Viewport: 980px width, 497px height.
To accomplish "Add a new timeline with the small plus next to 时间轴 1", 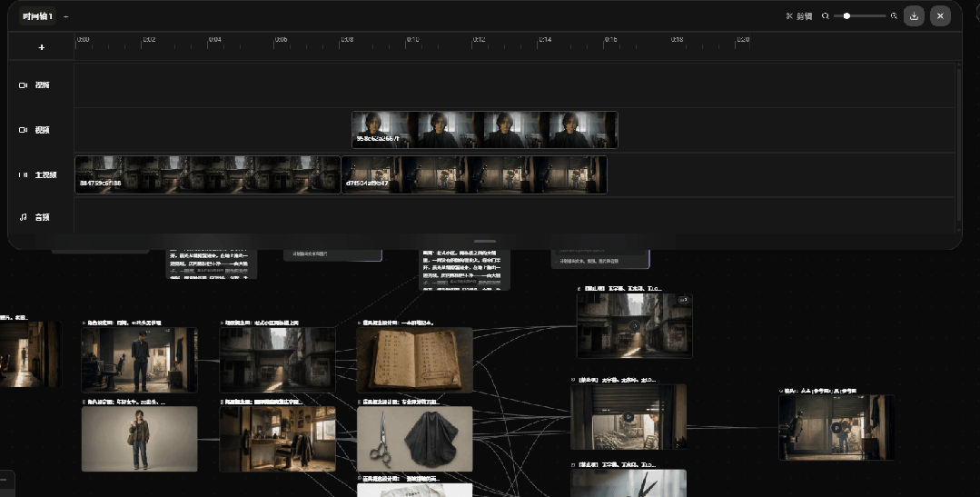I will click(x=66, y=17).
